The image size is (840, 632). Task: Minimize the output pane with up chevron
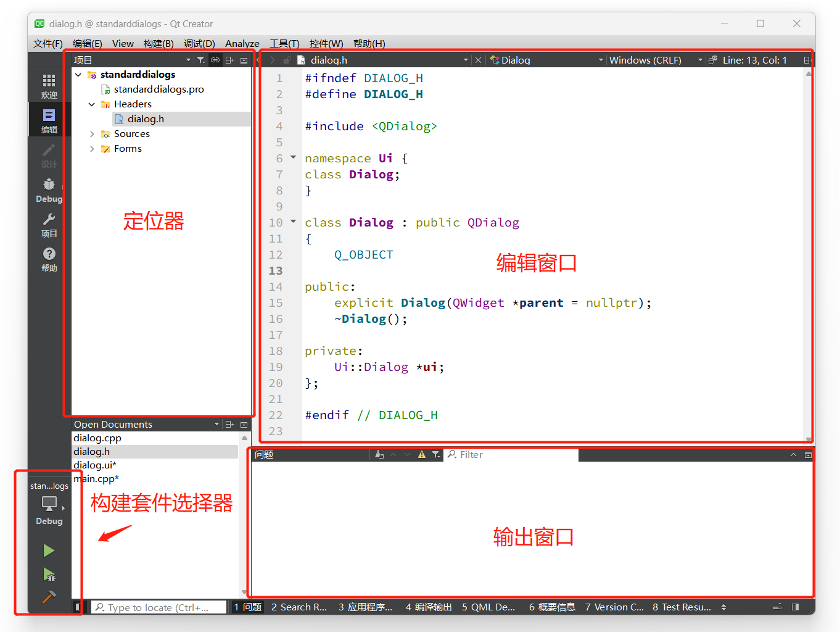pos(793,455)
